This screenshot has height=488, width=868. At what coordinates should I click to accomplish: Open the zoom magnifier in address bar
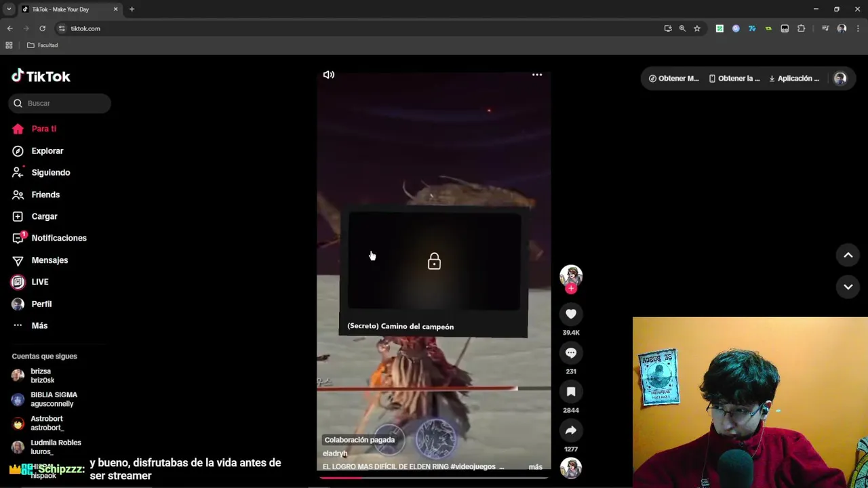[682, 28]
